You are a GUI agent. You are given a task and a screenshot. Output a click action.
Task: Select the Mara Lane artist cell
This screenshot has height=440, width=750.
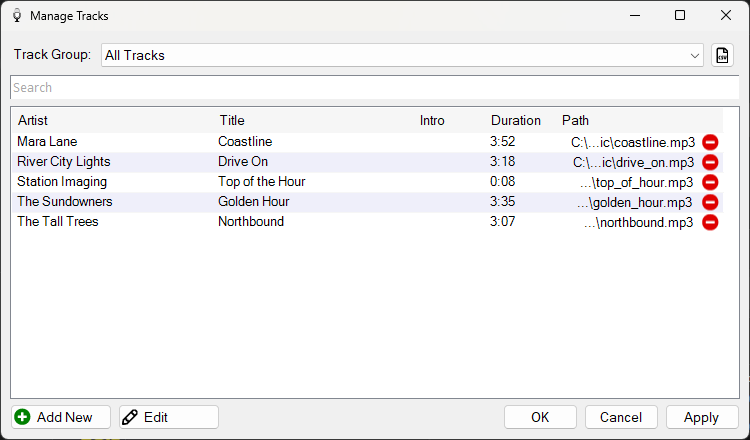47,142
